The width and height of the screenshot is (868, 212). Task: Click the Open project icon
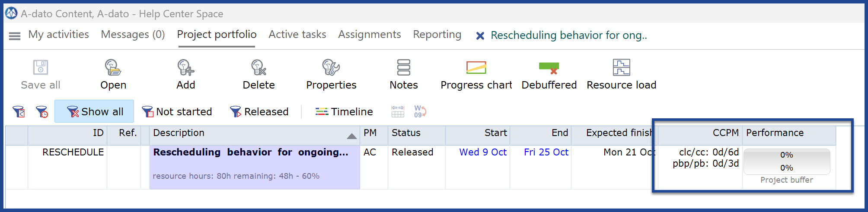(113, 68)
